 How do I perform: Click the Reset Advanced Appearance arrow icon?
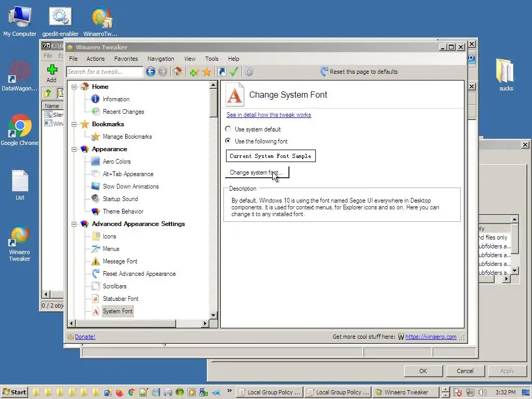96,273
